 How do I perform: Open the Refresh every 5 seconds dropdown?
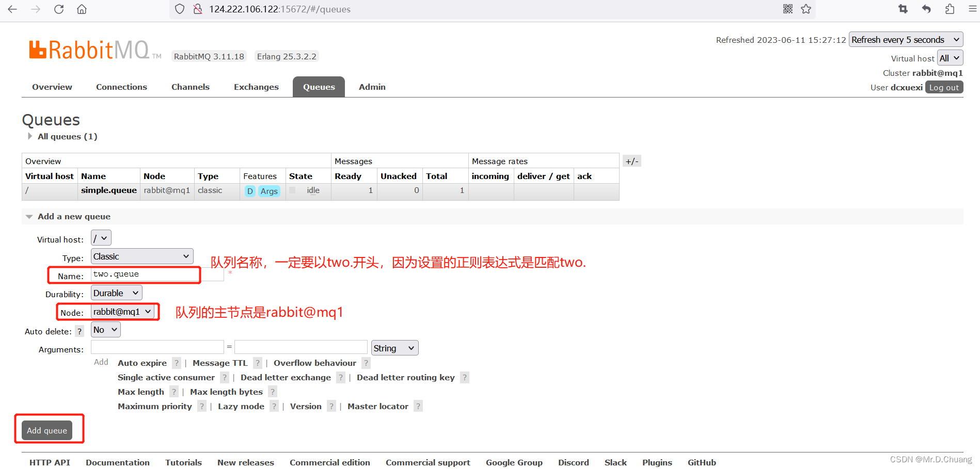coord(906,40)
